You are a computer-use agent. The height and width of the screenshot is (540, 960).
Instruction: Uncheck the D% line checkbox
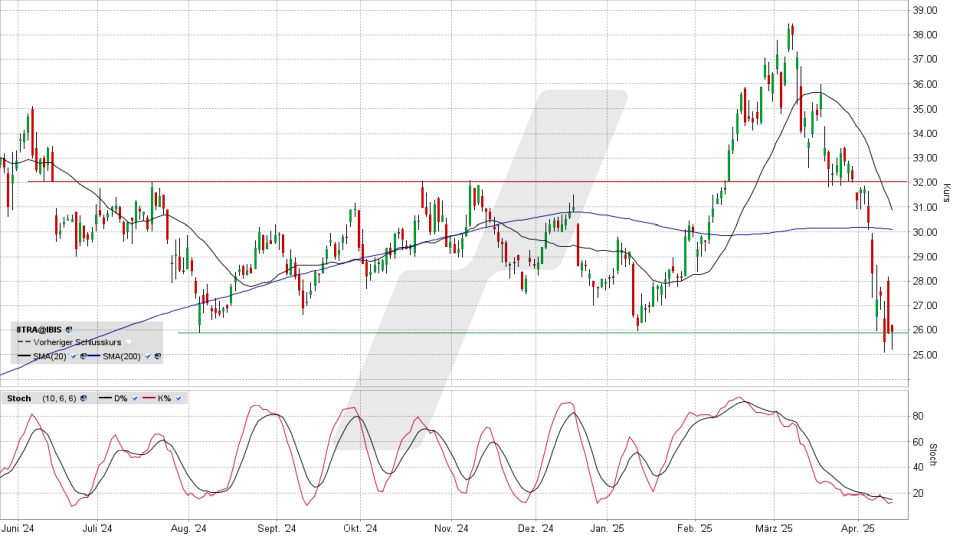click(135, 398)
